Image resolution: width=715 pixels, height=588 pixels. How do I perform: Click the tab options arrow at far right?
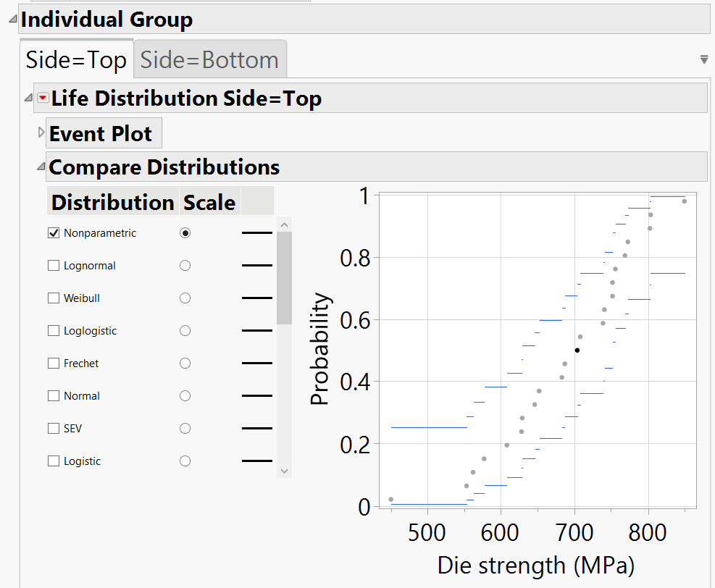click(x=704, y=59)
